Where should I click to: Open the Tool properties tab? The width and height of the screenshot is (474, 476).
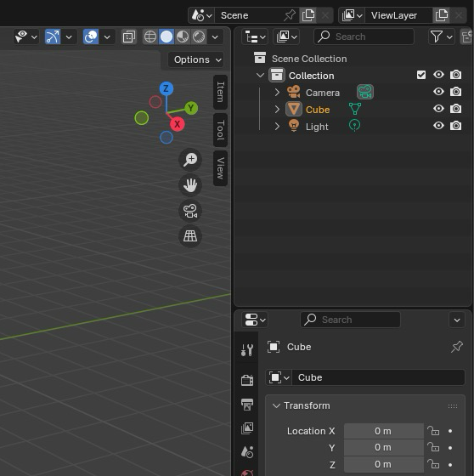(247, 350)
